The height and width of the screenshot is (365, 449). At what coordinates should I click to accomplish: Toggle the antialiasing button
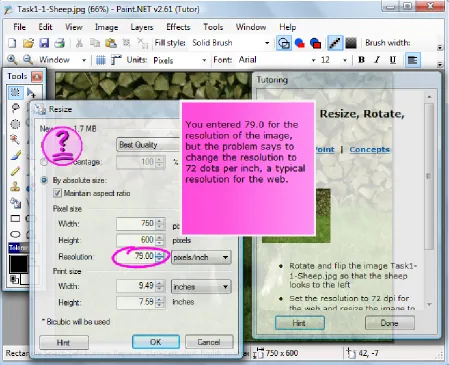(335, 43)
